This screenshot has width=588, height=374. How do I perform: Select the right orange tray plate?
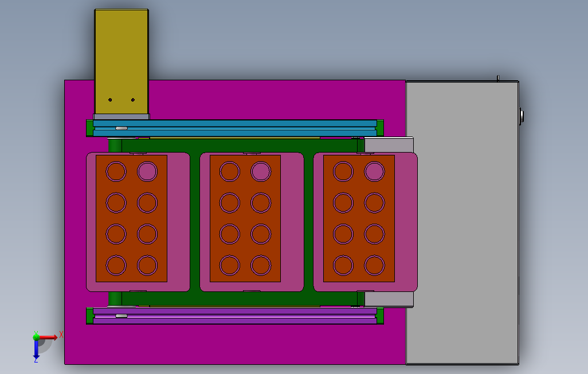(359, 218)
